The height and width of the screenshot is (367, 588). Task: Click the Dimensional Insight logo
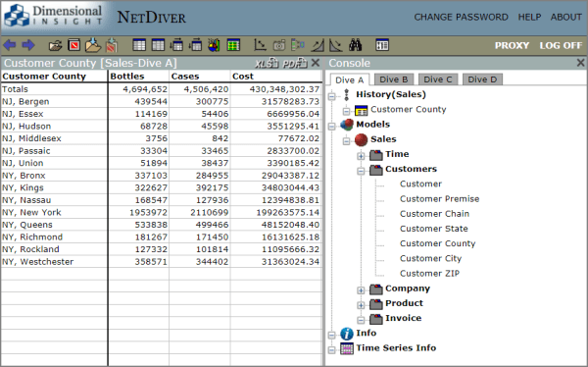[x=53, y=16]
